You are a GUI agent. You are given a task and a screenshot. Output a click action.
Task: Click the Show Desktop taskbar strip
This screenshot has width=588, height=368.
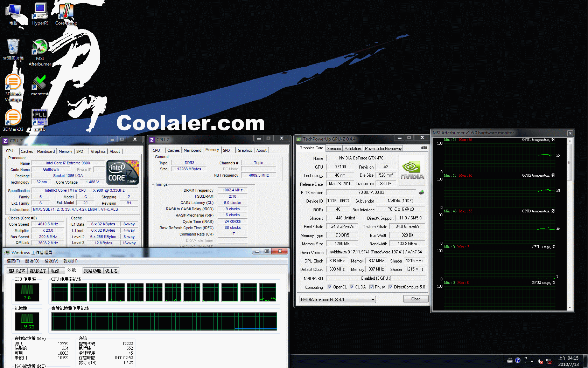click(586, 361)
